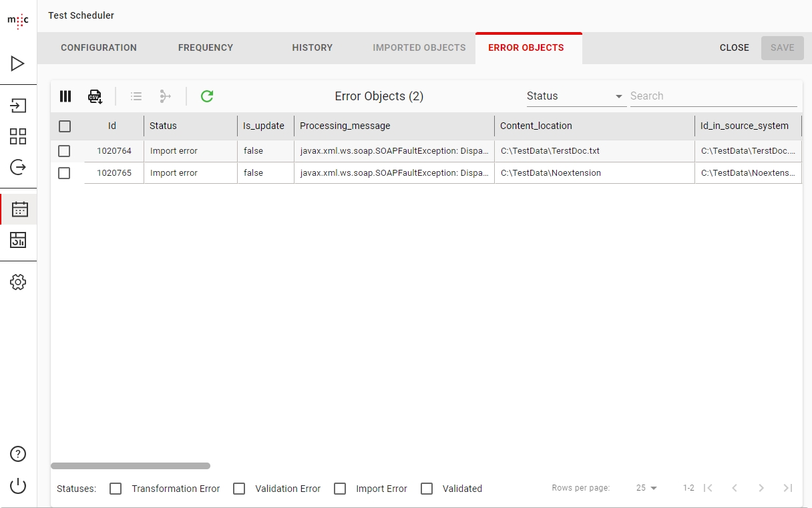This screenshot has height=508, width=812.
Task: Expand the Status filter dropdown
Action: pos(574,96)
